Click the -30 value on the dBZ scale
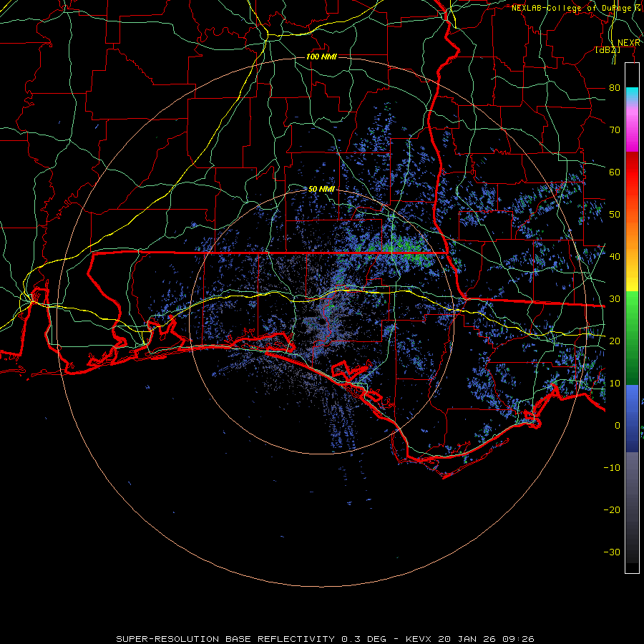Viewport: 644px width, 644px height. pyautogui.click(x=612, y=552)
